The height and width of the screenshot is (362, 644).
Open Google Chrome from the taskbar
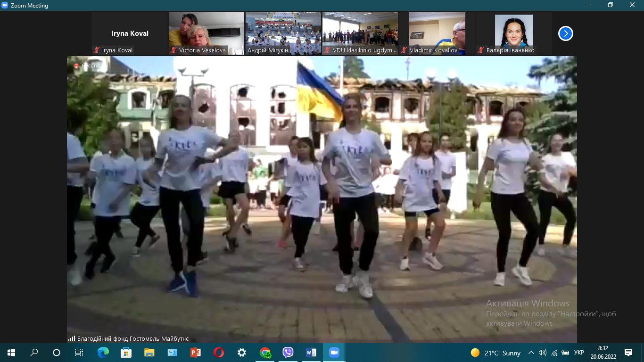(265, 353)
